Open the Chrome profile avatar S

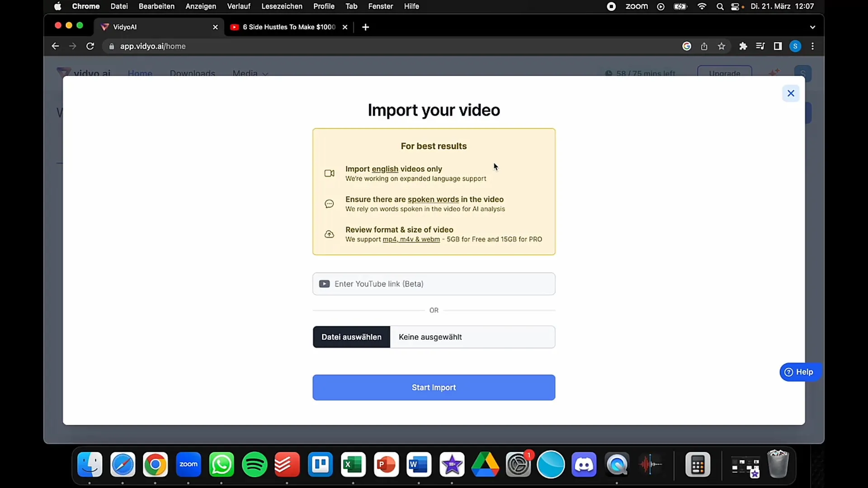coord(795,46)
